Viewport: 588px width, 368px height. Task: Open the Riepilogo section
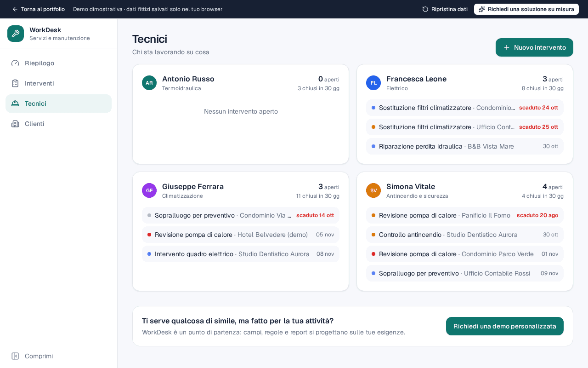(58, 63)
